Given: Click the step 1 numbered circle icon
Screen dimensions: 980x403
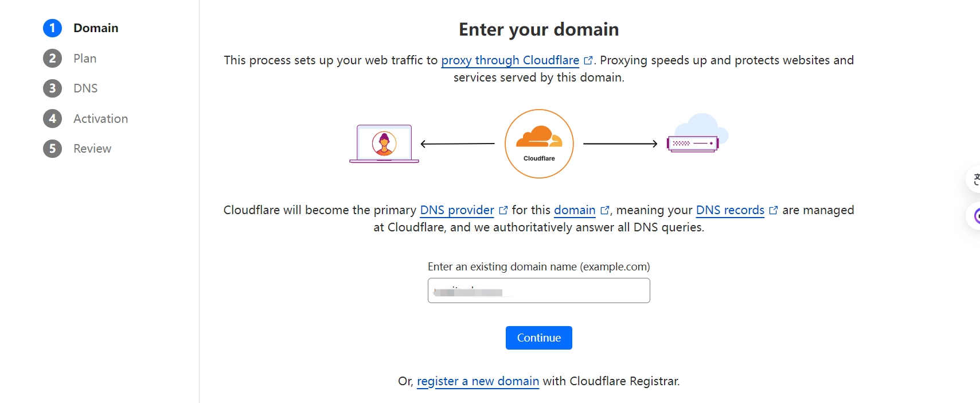Looking at the screenshot, I should pyautogui.click(x=52, y=28).
